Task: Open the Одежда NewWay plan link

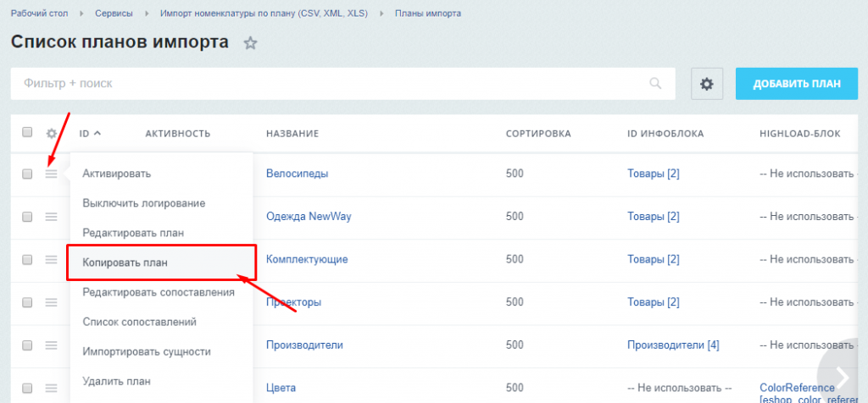Action: 309,217
